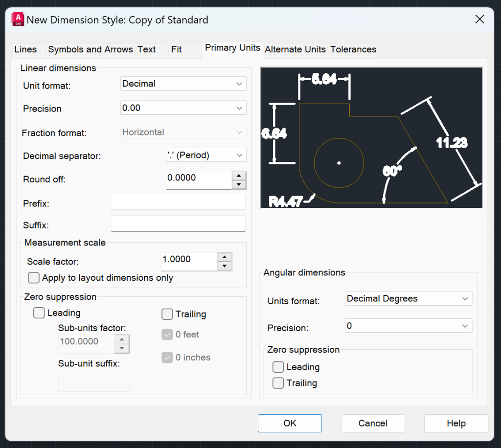501x448 pixels.
Task: Increase the Sub-units factor value
Action: click(x=122, y=340)
